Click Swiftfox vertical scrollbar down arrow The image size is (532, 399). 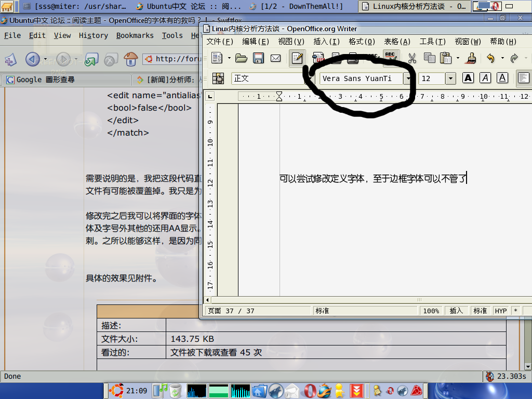click(x=528, y=367)
